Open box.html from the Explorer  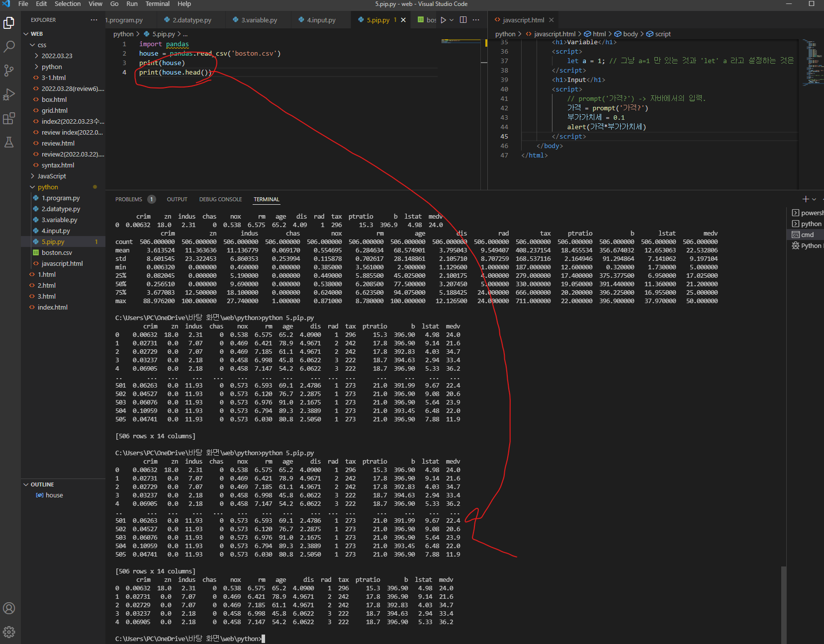pyautogui.click(x=54, y=100)
